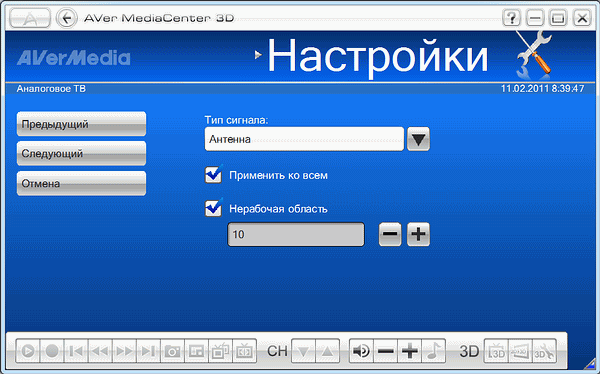
Task: Mute sound using the speaker icon
Action: pos(362,351)
